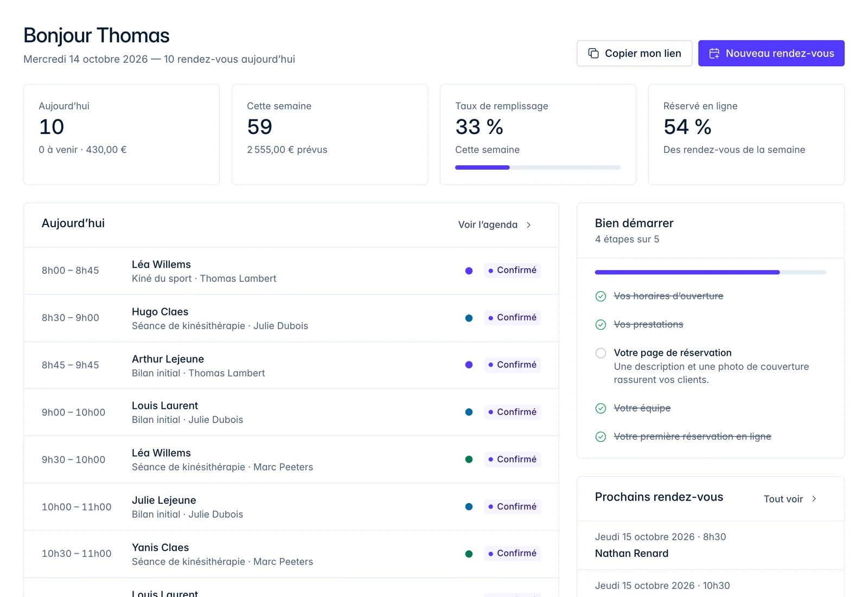This screenshot has height=597, width=868.
Task: Click the 2 555,00 € prévus value
Action: (x=287, y=150)
